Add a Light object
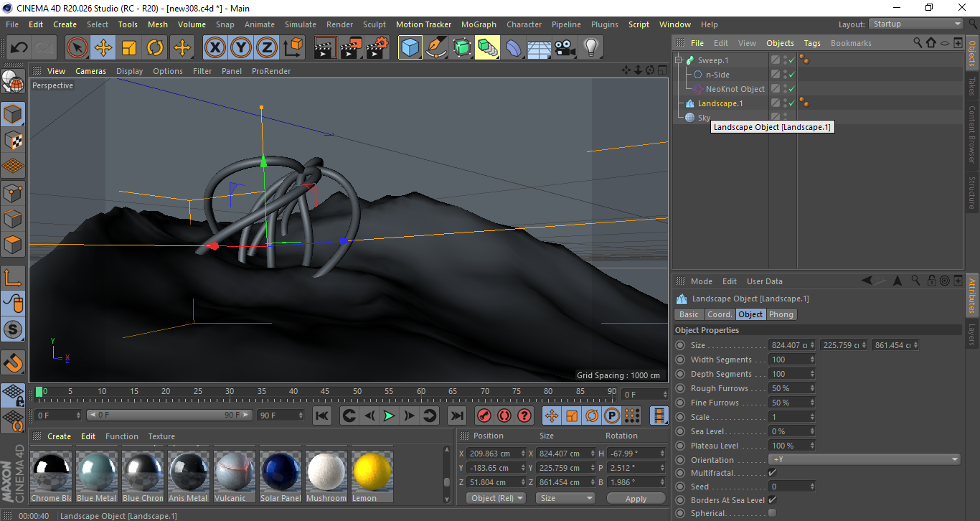This screenshot has width=980, height=521. (590, 48)
